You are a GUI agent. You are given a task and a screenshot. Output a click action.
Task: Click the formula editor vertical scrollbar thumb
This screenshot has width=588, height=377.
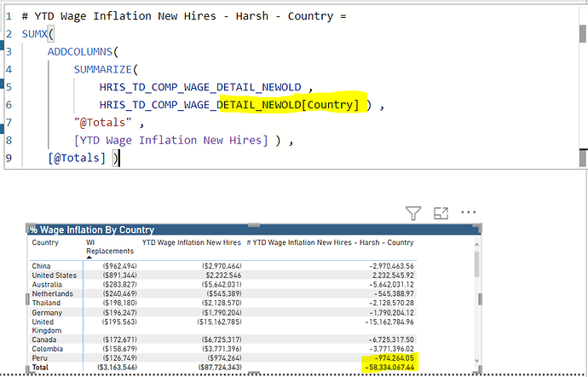(582, 35)
